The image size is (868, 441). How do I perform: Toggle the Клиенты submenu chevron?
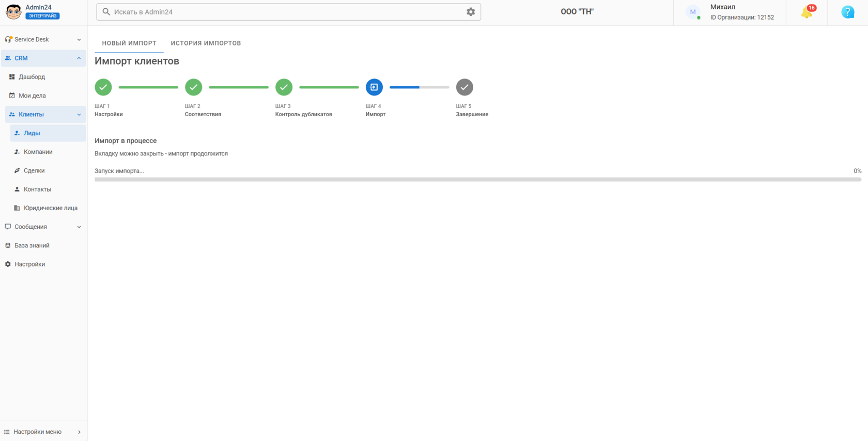pos(79,115)
